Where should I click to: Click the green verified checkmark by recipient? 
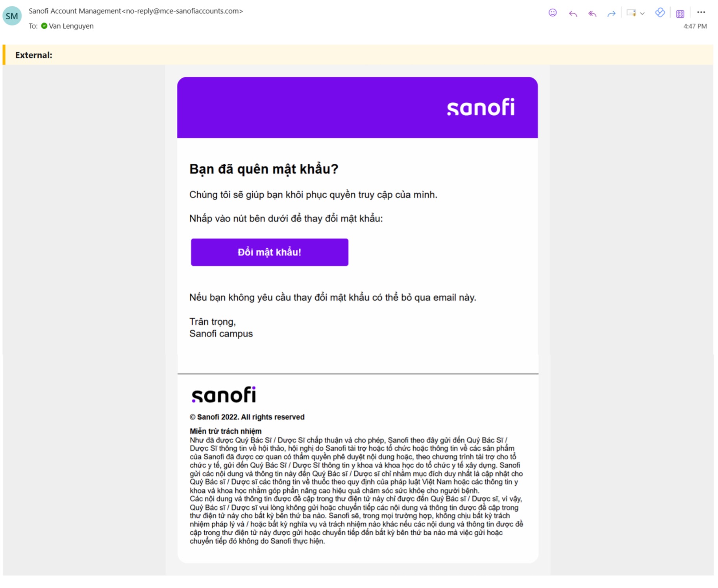click(44, 26)
